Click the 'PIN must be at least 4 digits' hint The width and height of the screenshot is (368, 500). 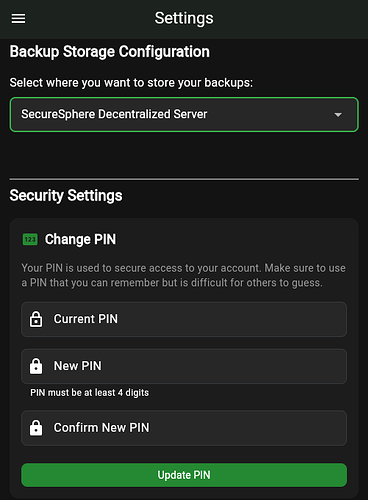pos(89,393)
